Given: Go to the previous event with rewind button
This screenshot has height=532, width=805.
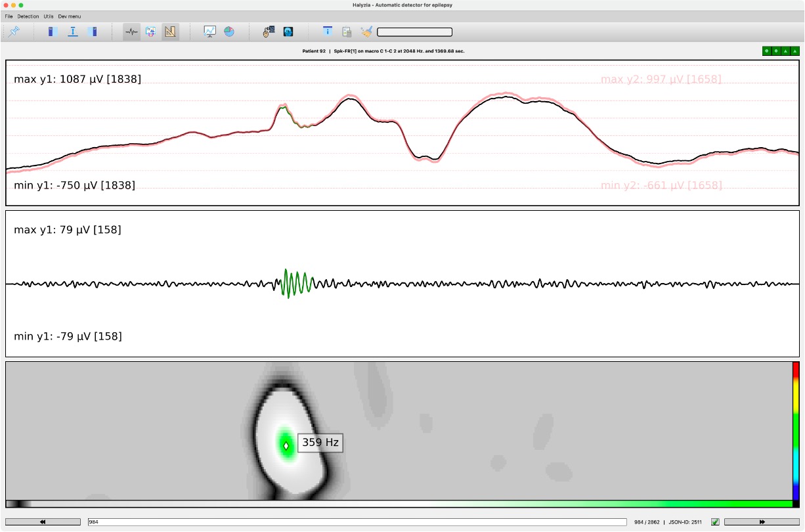Looking at the screenshot, I should point(43,522).
